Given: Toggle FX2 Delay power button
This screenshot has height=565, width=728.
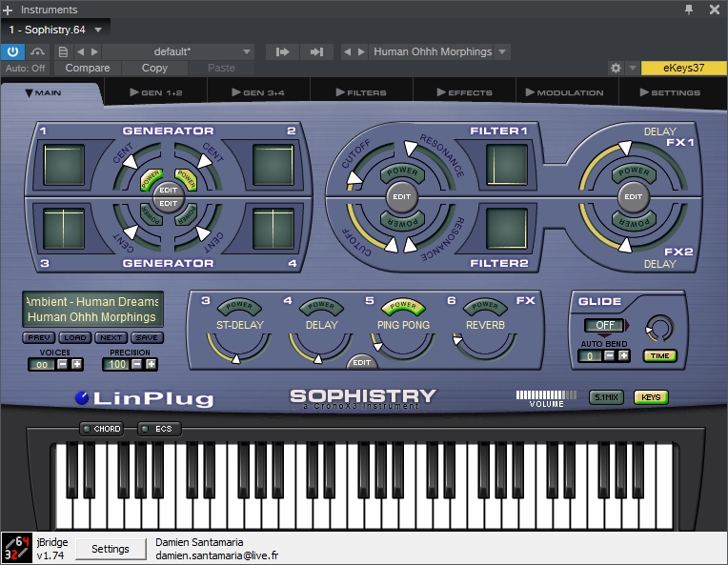Looking at the screenshot, I should click(634, 221).
